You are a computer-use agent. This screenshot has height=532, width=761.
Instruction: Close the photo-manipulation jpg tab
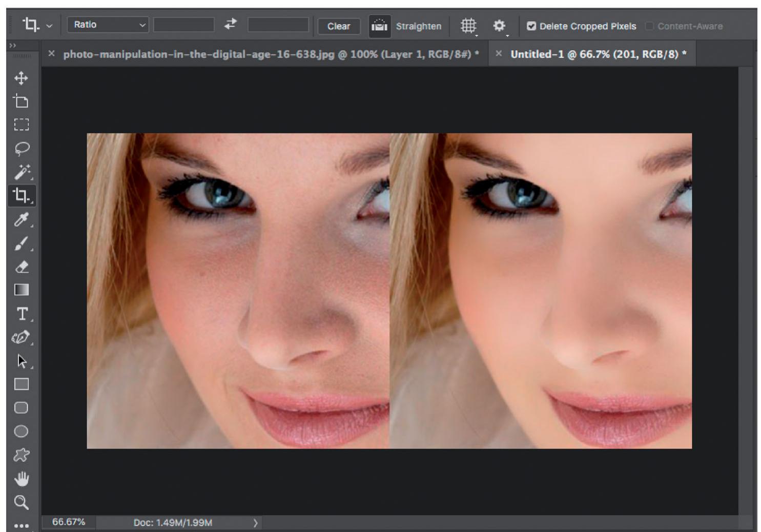coord(51,53)
